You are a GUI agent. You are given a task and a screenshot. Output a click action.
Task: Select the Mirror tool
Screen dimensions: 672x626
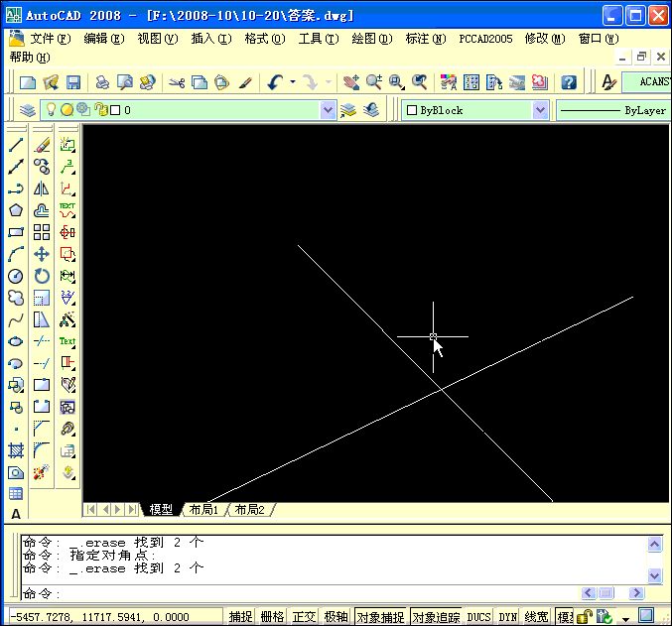tap(42, 188)
